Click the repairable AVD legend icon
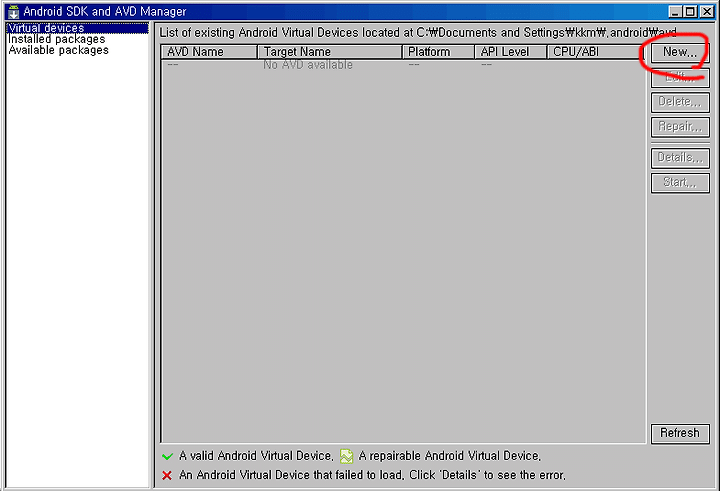This screenshot has height=491, width=720. point(346,456)
